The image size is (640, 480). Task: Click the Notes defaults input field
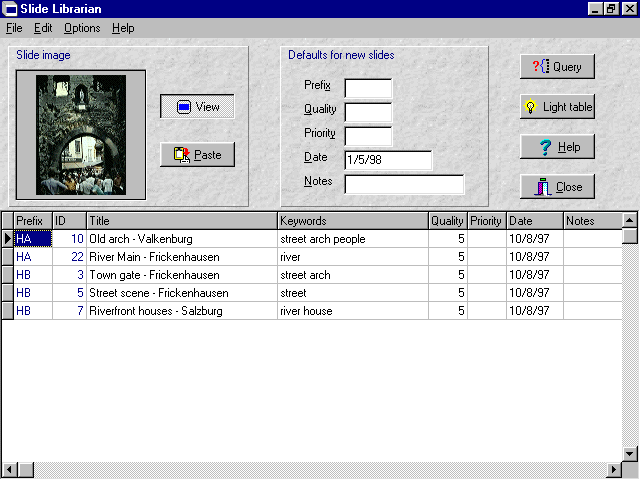(x=404, y=184)
